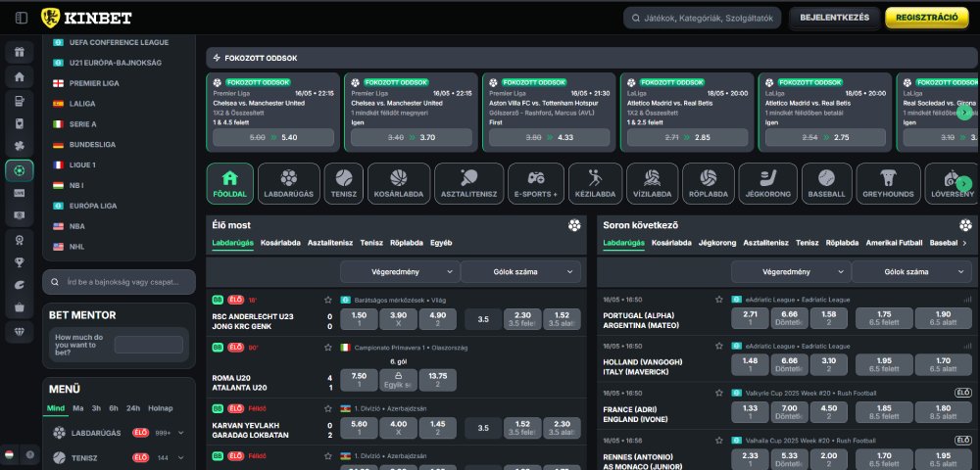The height and width of the screenshot is (470, 980).
Task: Open the Asztalitenisz sport category tile
Action: pyautogui.click(x=467, y=183)
